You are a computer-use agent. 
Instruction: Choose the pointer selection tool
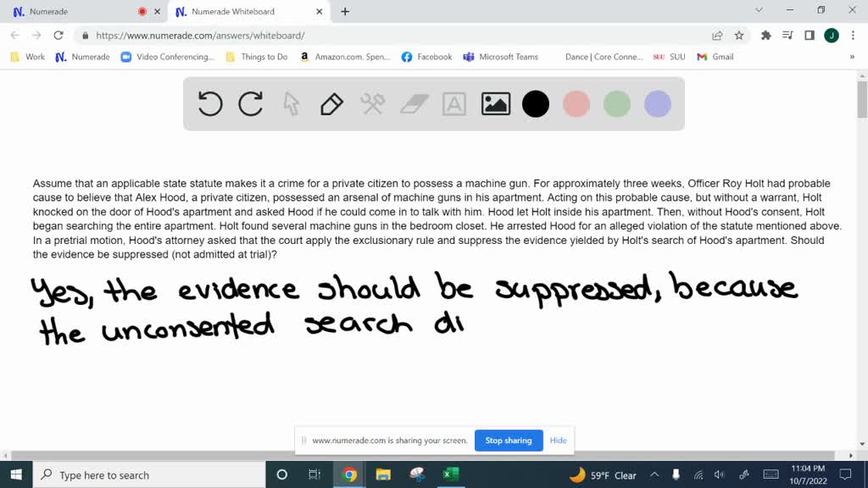pyautogui.click(x=291, y=103)
